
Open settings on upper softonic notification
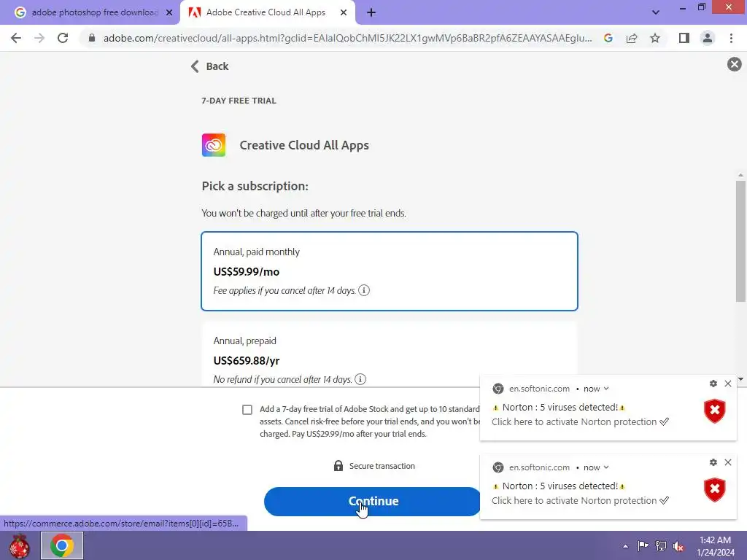click(713, 384)
